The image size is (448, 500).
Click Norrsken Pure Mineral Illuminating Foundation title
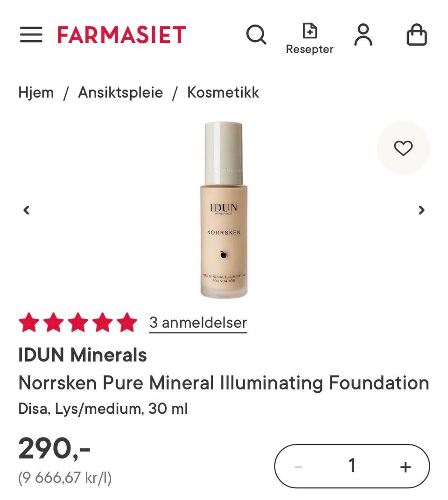(x=224, y=383)
